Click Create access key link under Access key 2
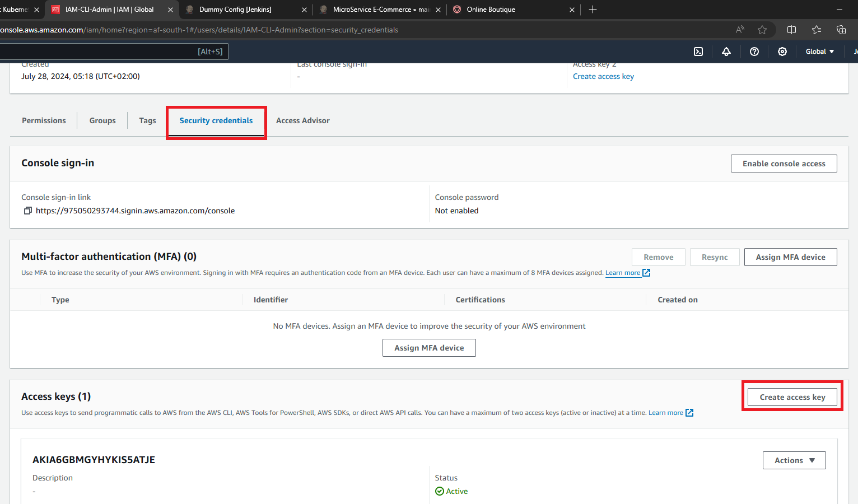Screen dimensions: 858x504 coord(603,76)
